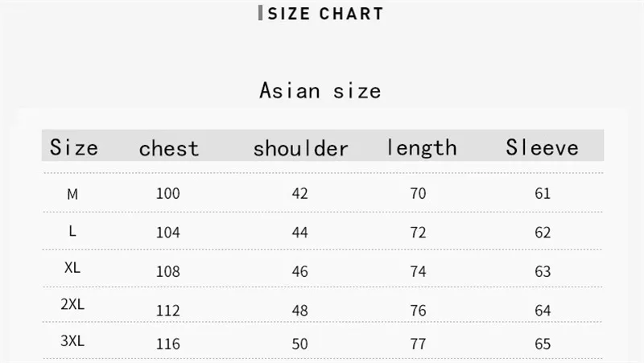Click the Asian size title
The image size is (644, 363).
tap(320, 91)
